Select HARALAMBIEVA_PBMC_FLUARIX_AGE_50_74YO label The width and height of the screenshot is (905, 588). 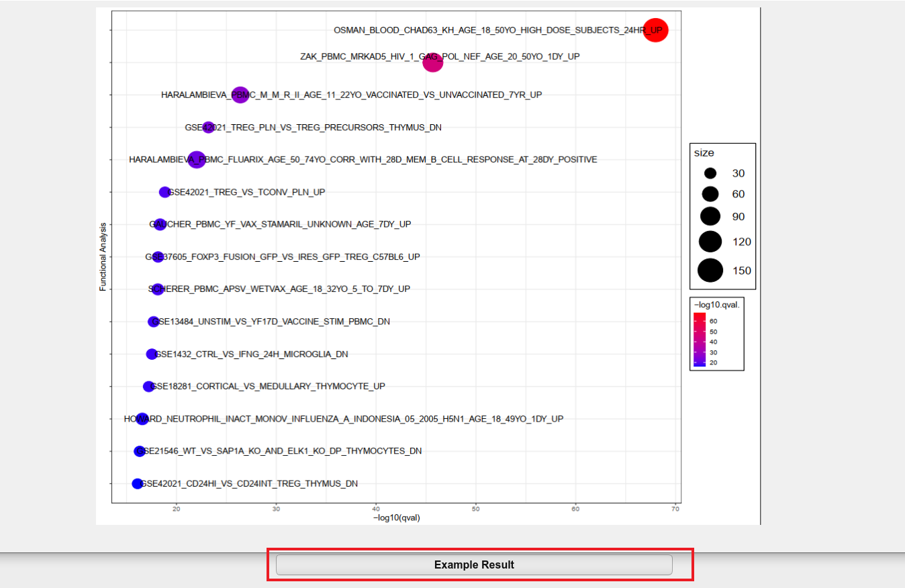[x=363, y=160]
